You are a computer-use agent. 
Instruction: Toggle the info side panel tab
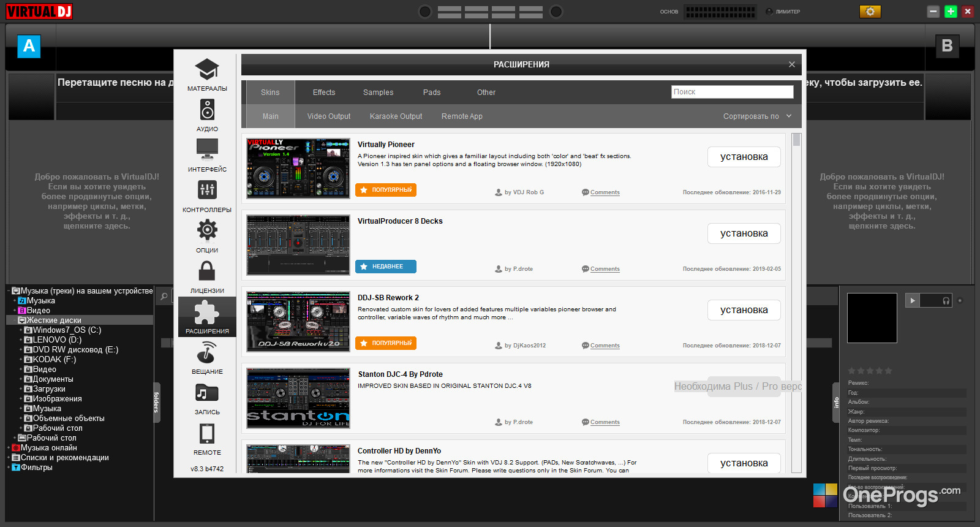click(836, 403)
